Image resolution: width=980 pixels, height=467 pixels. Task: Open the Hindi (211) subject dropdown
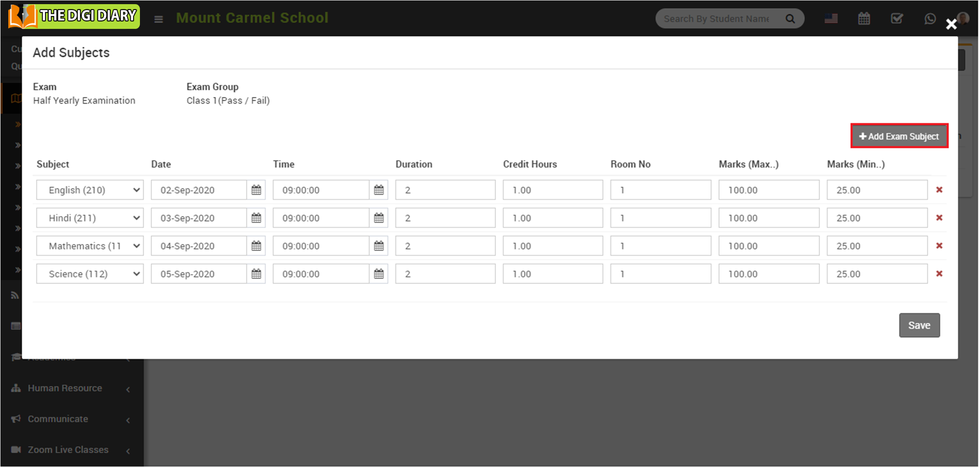pyautogui.click(x=90, y=218)
